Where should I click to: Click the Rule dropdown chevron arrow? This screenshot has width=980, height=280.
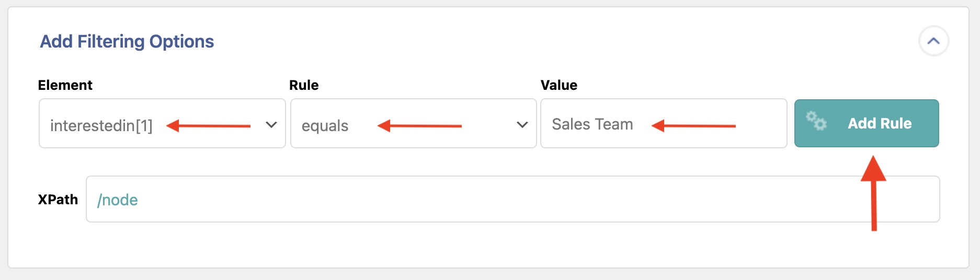click(x=522, y=124)
